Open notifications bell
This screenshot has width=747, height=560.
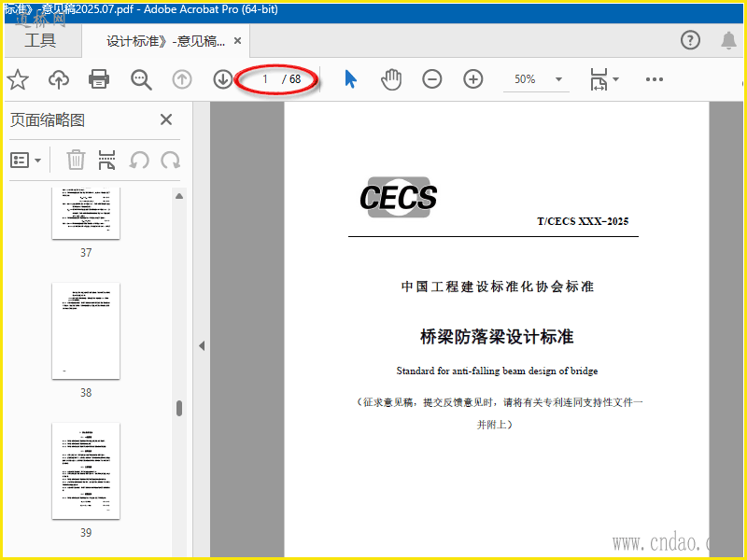(728, 40)
